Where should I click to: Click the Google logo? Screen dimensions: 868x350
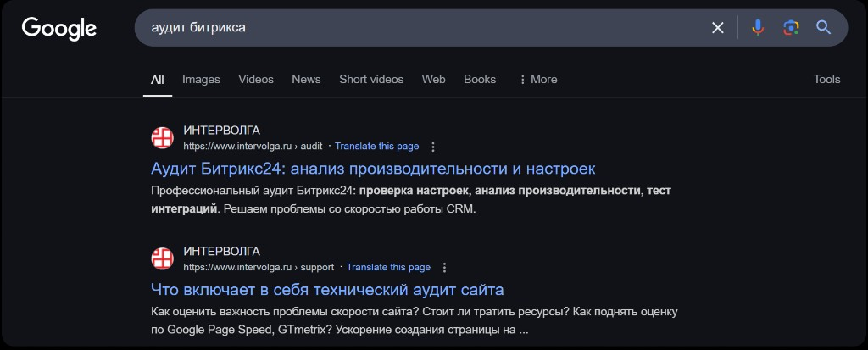(x=59, y=29)
